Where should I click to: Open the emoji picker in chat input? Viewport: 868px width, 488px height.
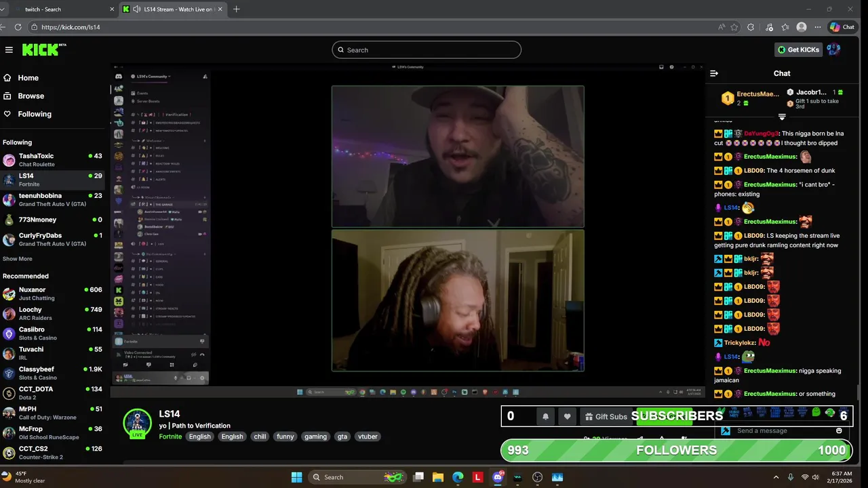click(x=839, y=430)
